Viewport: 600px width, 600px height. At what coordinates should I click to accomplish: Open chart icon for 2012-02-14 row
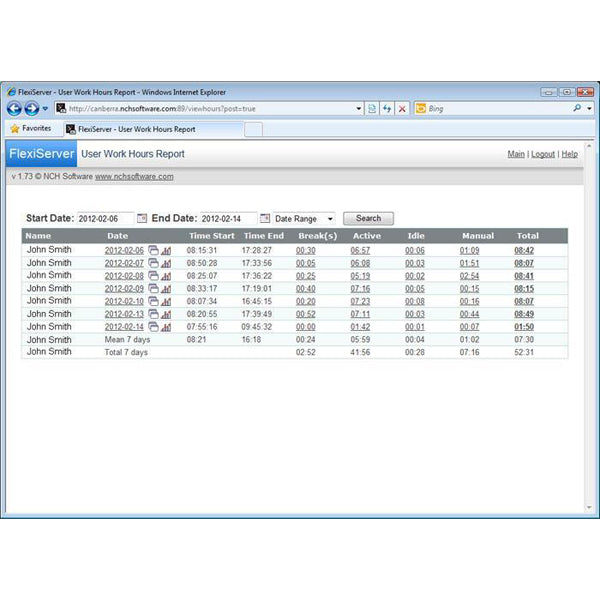pyautogui.click(x=166, y=327)
